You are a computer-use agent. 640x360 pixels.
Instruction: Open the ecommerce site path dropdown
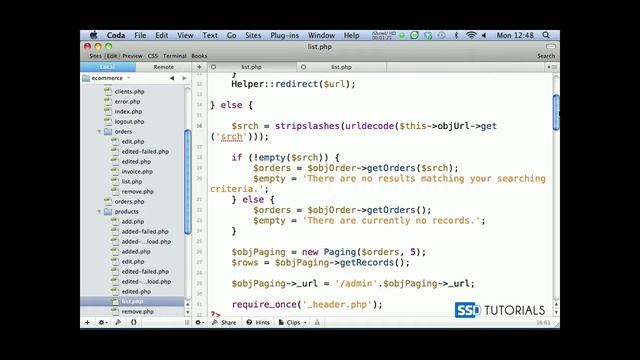point(107,78)
